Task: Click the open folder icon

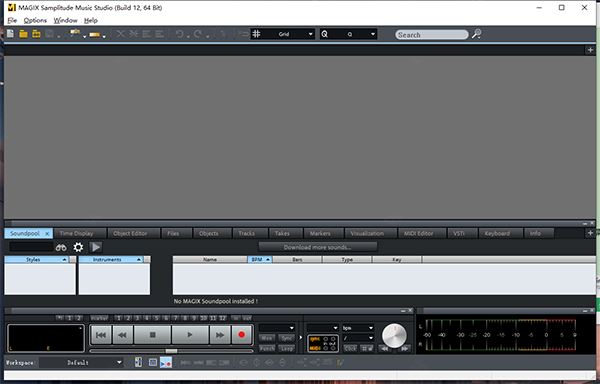Action: 23,34
